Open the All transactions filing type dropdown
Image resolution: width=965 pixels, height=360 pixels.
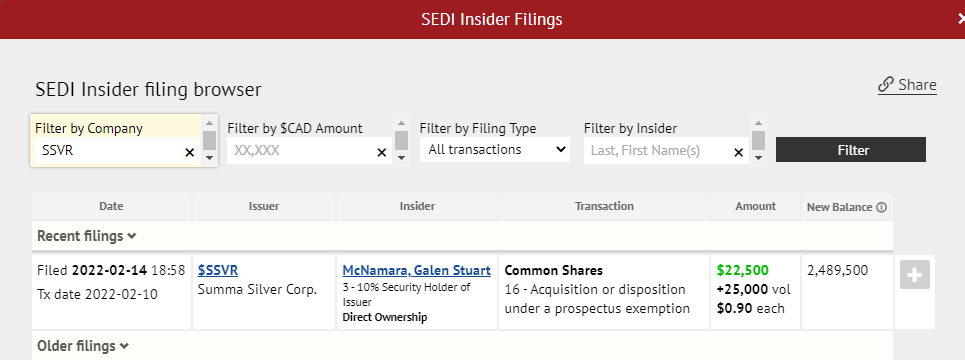point(495,150)
